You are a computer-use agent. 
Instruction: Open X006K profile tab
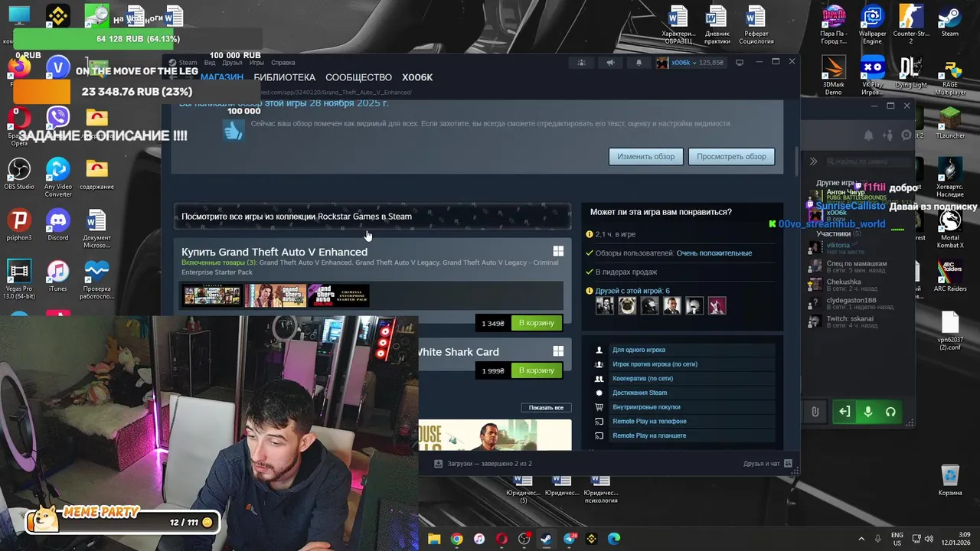(417, 77)
